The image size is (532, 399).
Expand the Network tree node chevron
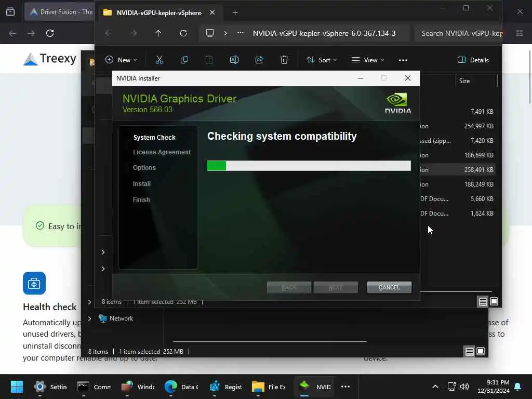click(89, 318)
